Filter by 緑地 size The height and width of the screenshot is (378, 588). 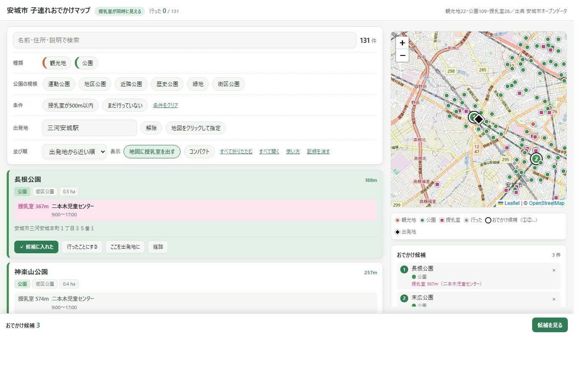[198, 84]
